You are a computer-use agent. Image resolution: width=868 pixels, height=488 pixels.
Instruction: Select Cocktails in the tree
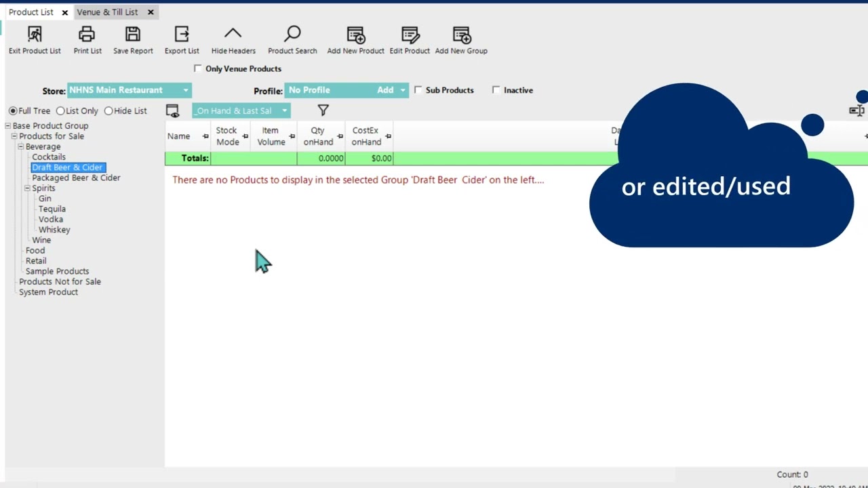(49, 157)
